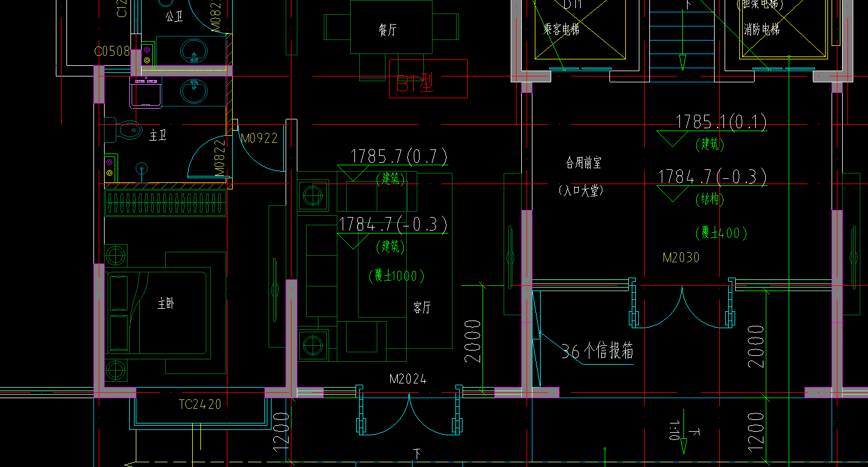Select the lower side-table lamp next to 客厅 sofa
The width and height of the screenshot is (868, 467).
313,345
